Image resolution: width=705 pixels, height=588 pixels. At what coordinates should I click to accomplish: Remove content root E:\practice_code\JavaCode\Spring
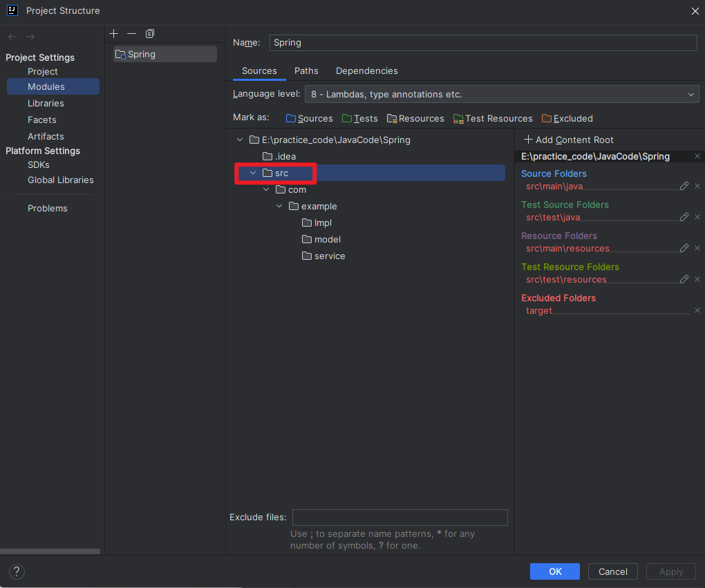(697, 156)
